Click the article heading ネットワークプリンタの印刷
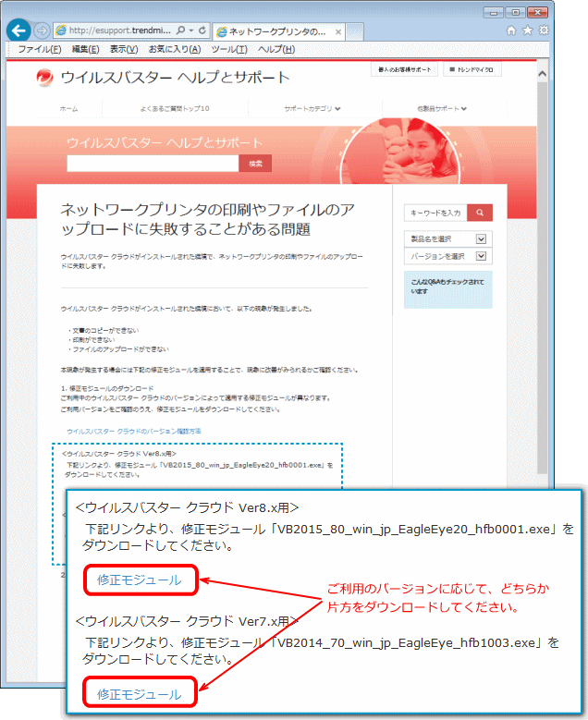 [x=208, y=219]
